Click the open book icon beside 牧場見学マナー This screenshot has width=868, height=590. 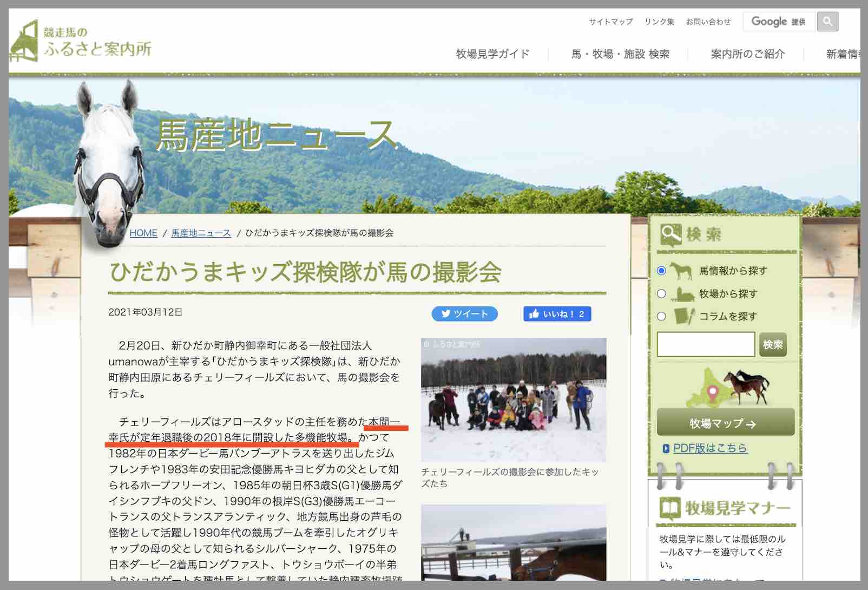tap(671, 507)
